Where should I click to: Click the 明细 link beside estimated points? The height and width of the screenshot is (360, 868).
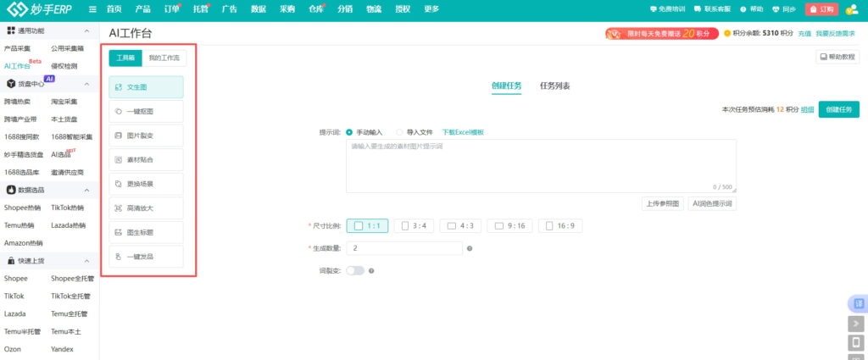pos(808,110)
